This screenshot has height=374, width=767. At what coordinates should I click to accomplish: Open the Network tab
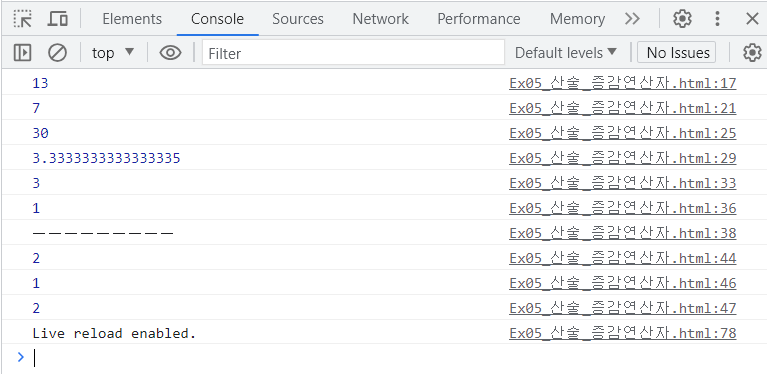380,19
